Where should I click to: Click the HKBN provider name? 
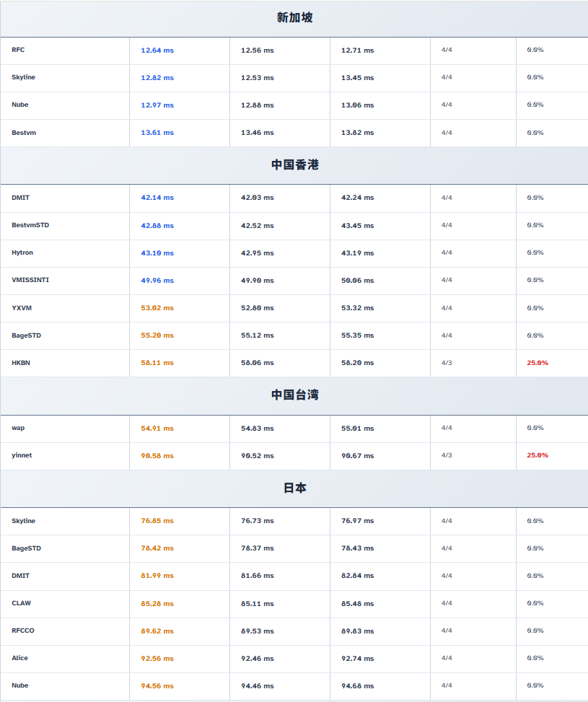tap(21, 363)
